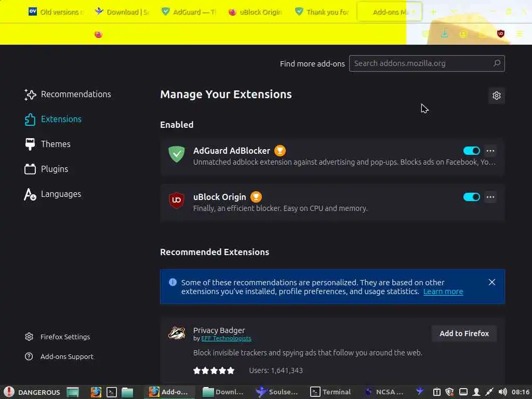Open the Themes category
Image resolution: width=532 pixels, height=399 pixels.
[x=47, y=144]
